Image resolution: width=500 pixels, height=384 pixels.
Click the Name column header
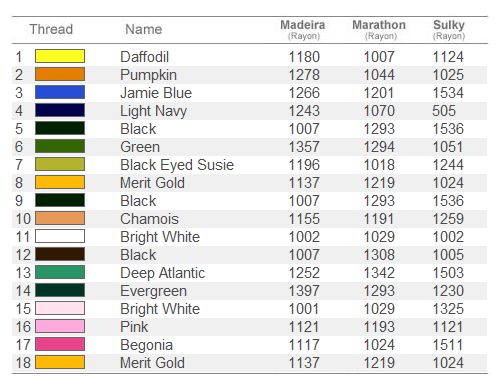[144, 29]
